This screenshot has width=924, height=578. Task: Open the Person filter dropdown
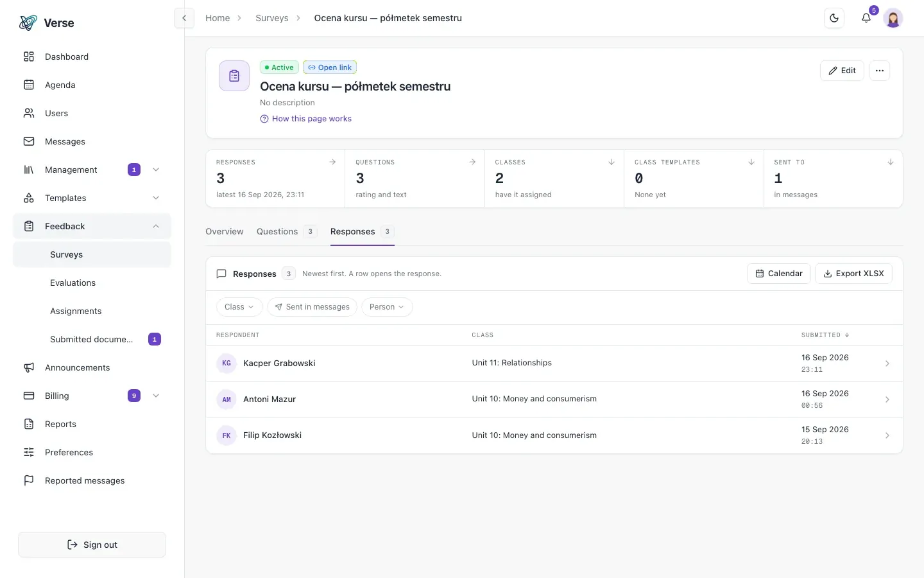pos(387,307)
